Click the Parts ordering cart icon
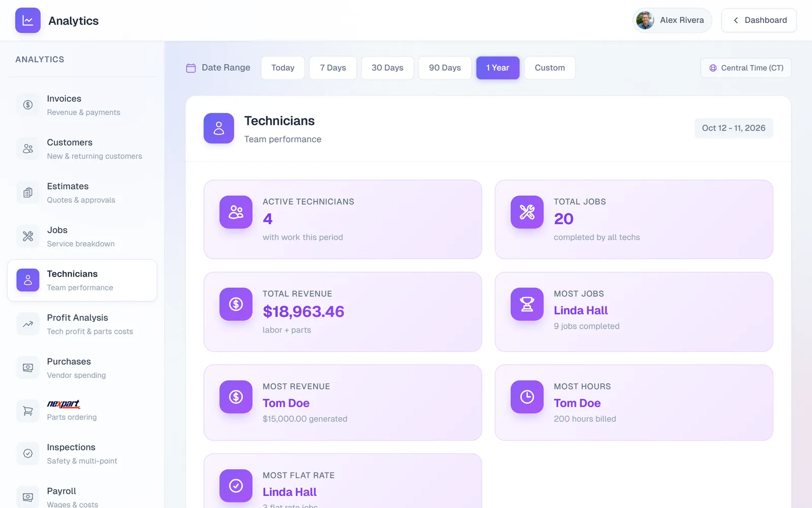Image resolution: width=812 pixels, height=508 pixels. 28,411
